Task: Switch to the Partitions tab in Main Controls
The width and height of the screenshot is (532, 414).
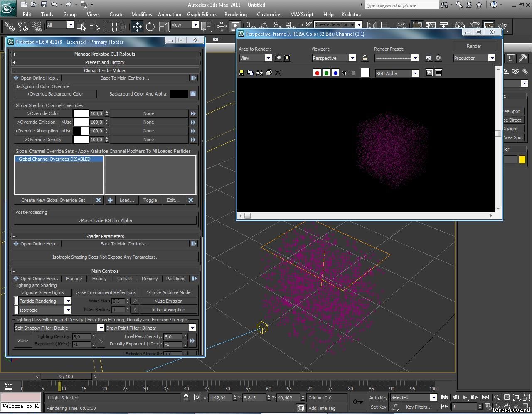Action: (x=175, y=279)
